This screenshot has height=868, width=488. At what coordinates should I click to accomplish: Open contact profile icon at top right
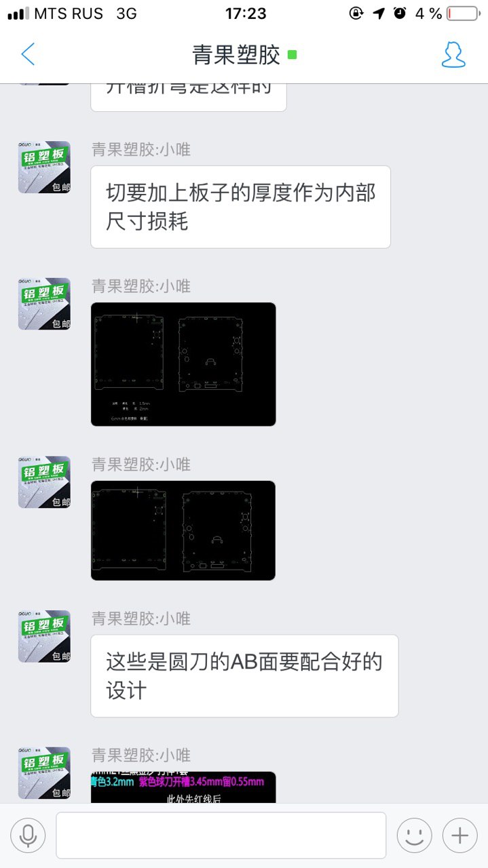tap(453, 54)
